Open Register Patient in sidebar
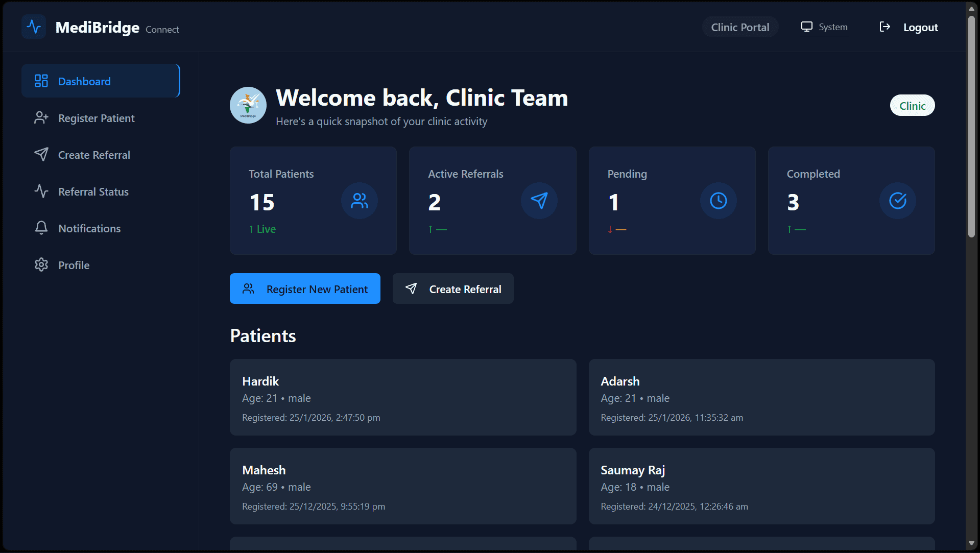 tap(101, 118)
